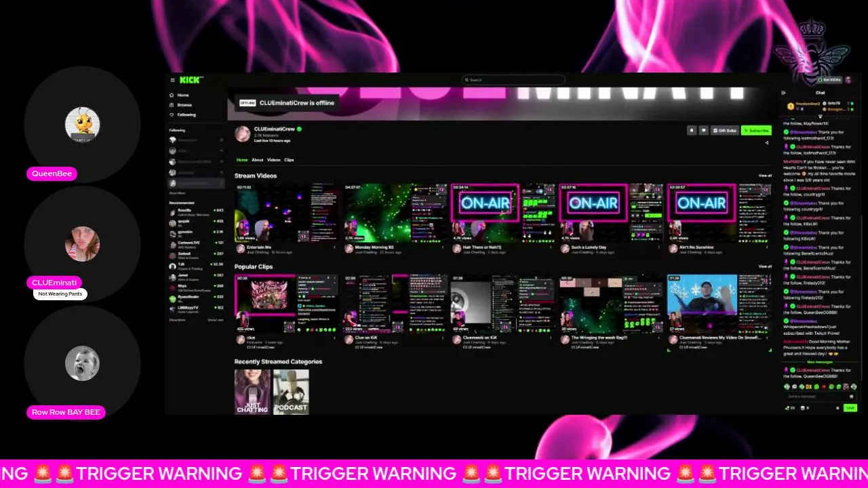Open the Kick hamburger menu
868x488 pixels.
pos(172,80)
